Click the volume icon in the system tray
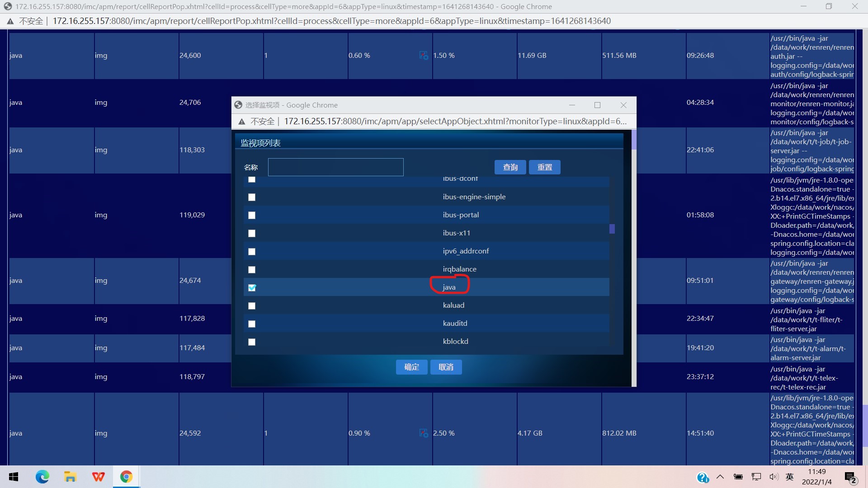Screen dimensions: 868x488 [773, 477]
